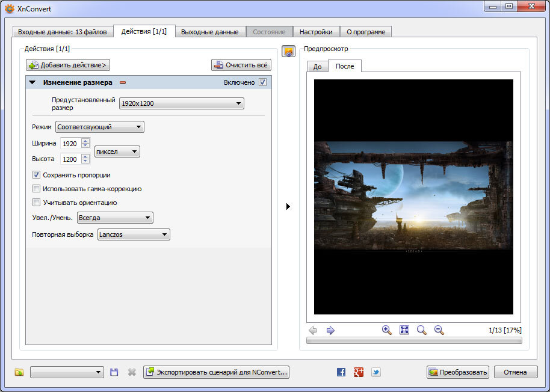Share on Twitter
Viewport: 550px width, 392px height.
click(376, 372)
